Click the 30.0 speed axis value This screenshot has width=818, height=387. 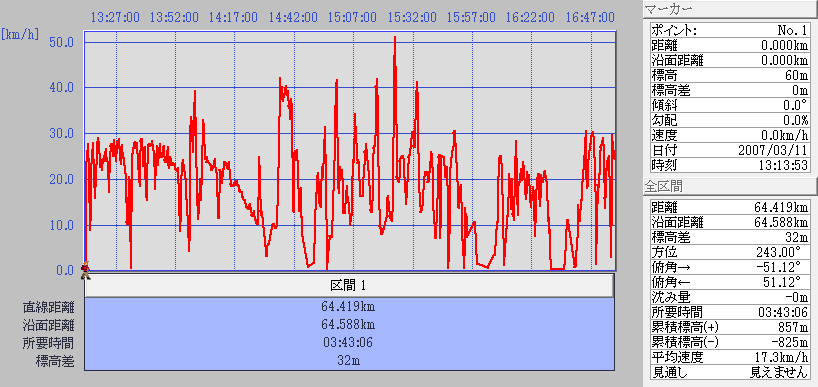(x=61, y=134)
